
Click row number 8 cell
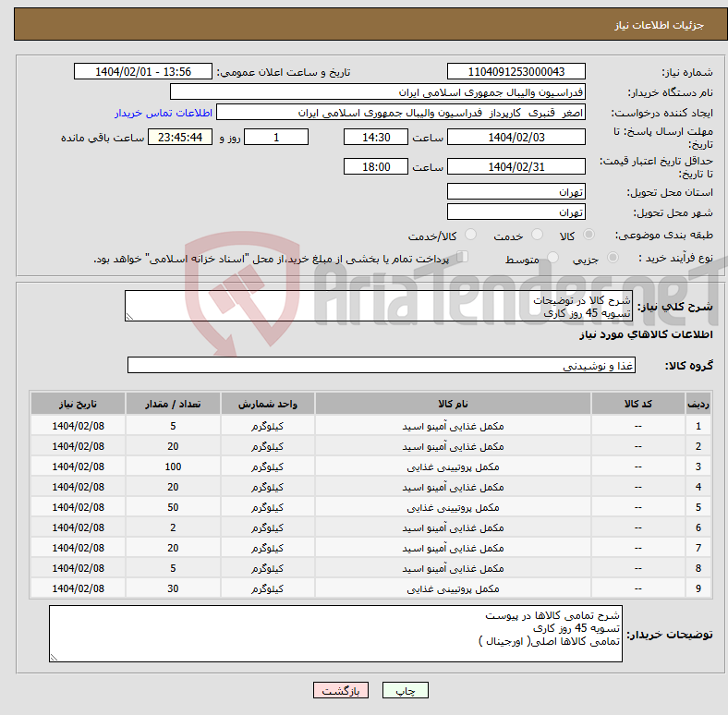click(698, 568)
